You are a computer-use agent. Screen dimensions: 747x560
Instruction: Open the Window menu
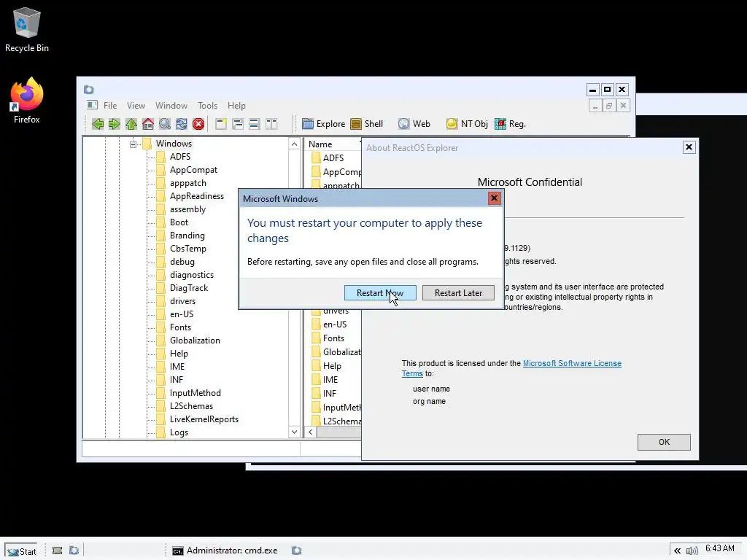pos(171,106)
